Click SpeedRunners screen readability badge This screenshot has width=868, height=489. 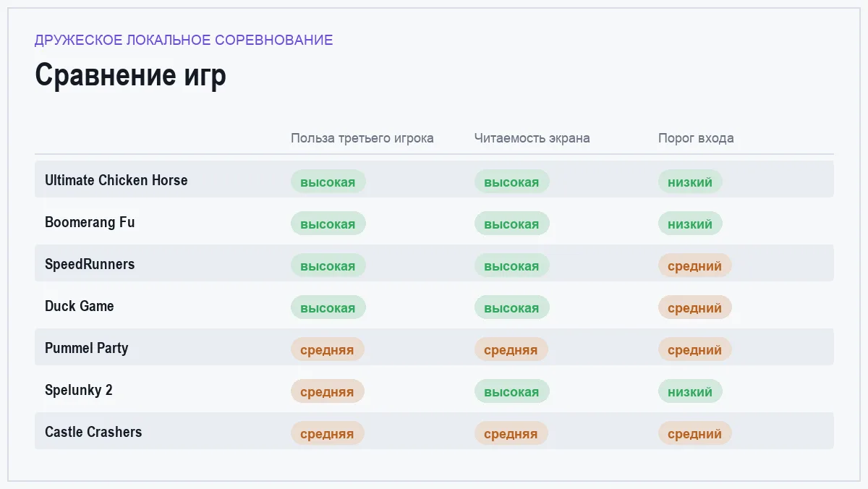(512, 265)
